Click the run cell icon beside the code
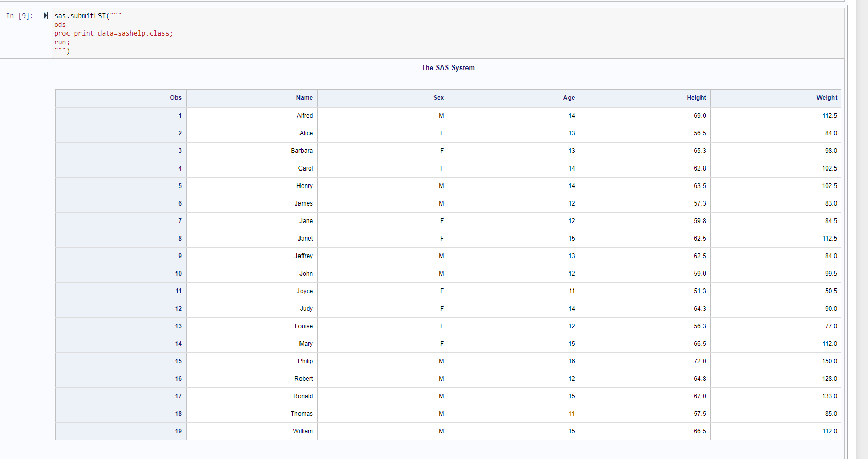The image size is (868, 459). pos(46,15)
